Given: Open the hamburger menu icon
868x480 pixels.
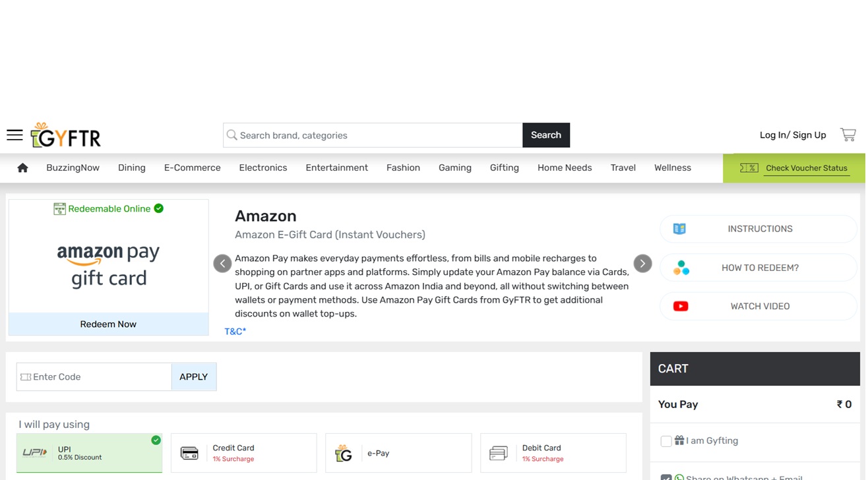Looking at the screenshot, I should [15, 135].
